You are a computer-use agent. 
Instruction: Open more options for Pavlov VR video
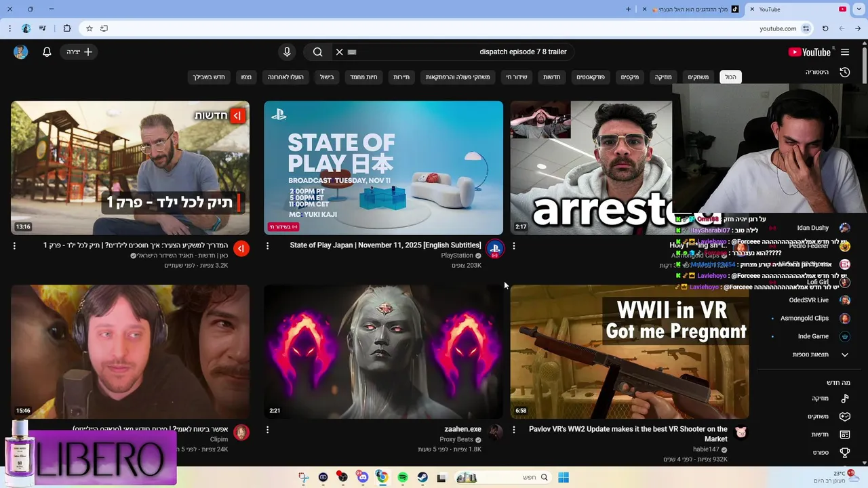pyautogui.click(x=513, y=430)
